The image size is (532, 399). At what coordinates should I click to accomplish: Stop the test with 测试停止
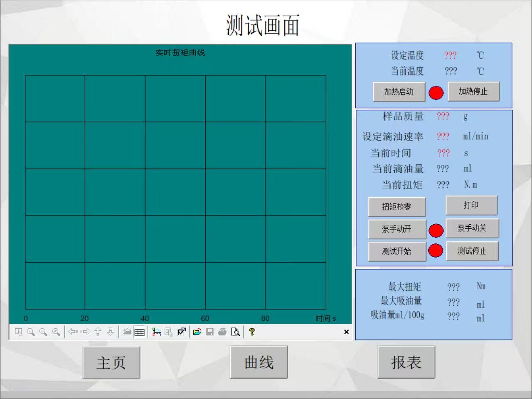(472, 251)
